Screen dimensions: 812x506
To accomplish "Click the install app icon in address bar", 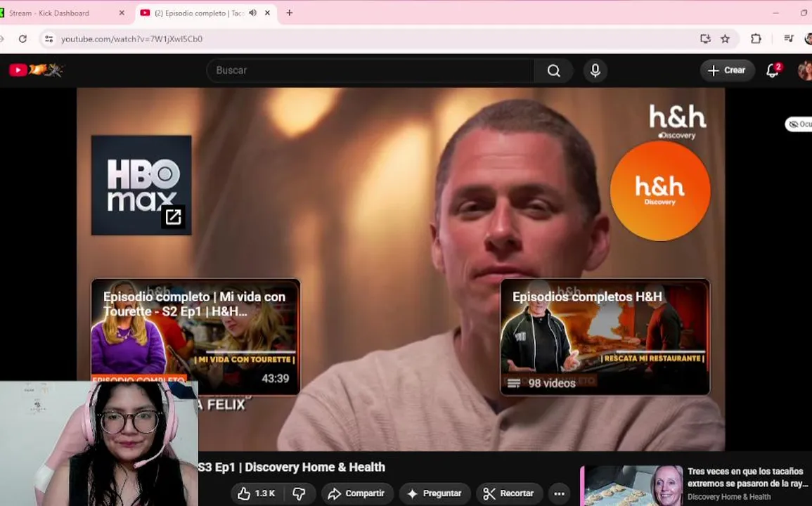I will [x=705, y=39].
